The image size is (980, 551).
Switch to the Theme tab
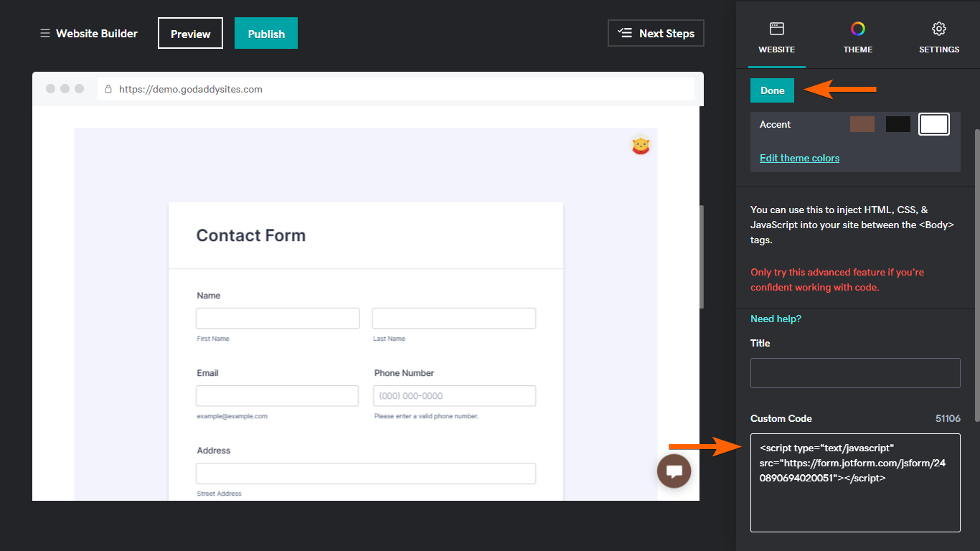click(858, 38)
